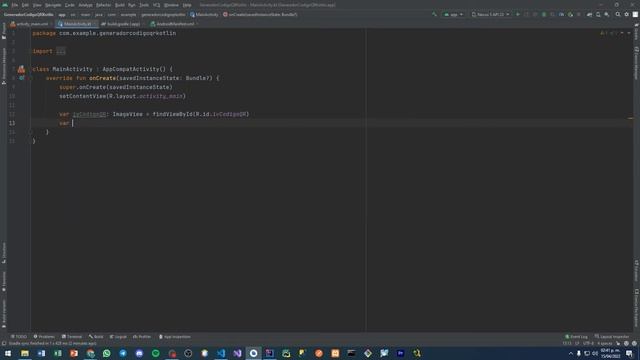Screen dimensions: 640x360
Task: Open the Logcat tool window
Action: (x=118, y=337)
